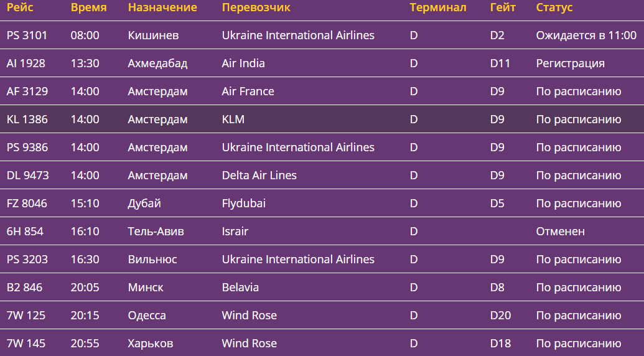
Task: Click the Air France carrier name
Action: click(248, 91)
